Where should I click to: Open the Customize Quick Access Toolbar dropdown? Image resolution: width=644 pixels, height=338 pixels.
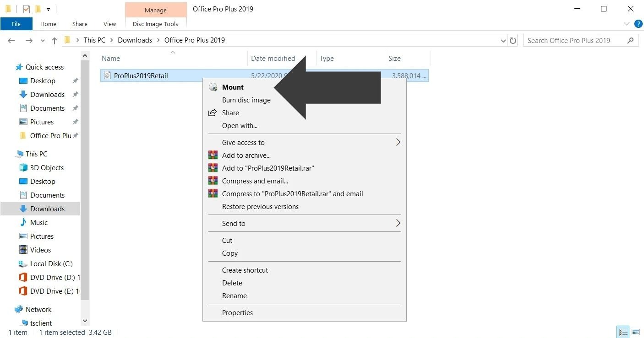(48, 9)
